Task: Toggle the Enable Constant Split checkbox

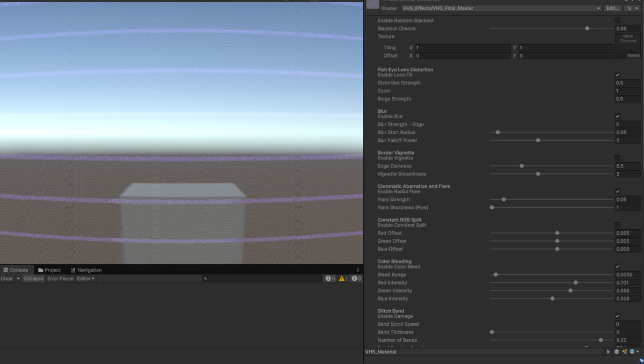Action: click(x=618, y=225)
